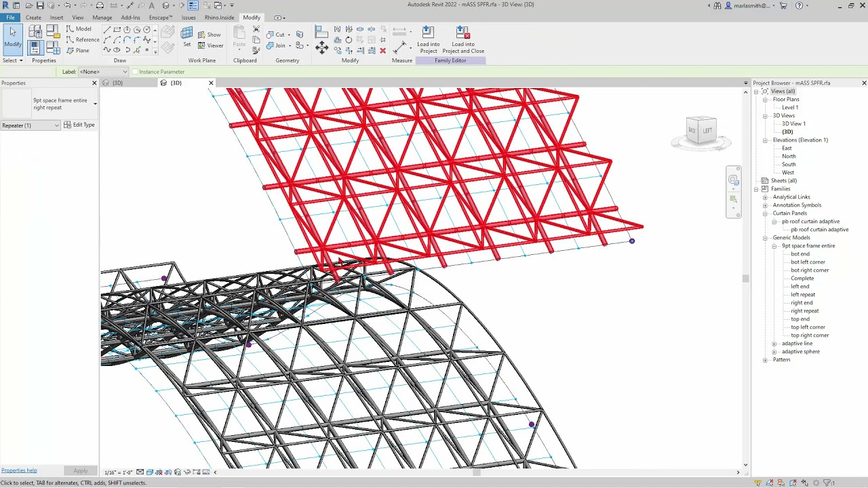Select 'right repeat' family type in browser
Image resolution: width=868 pixels, height=488 pixels.
[x=804, y=311]
